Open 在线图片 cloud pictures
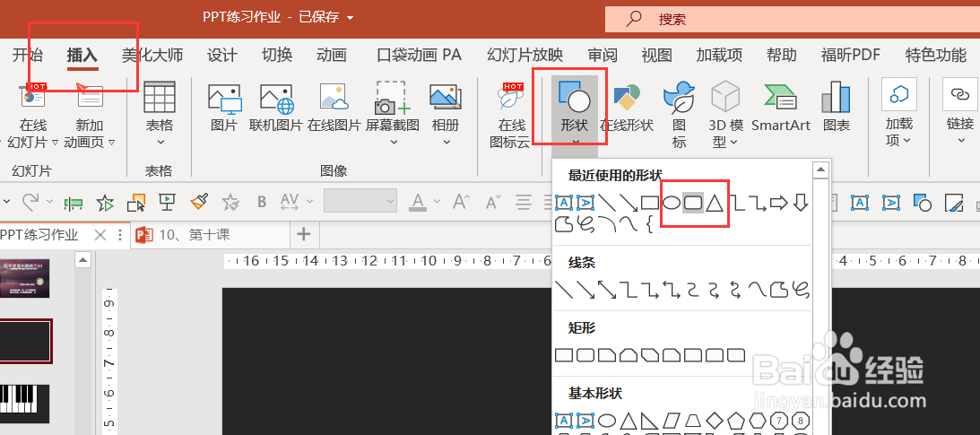The height and width of the screenshot is (435, 980). pos(334,106)
